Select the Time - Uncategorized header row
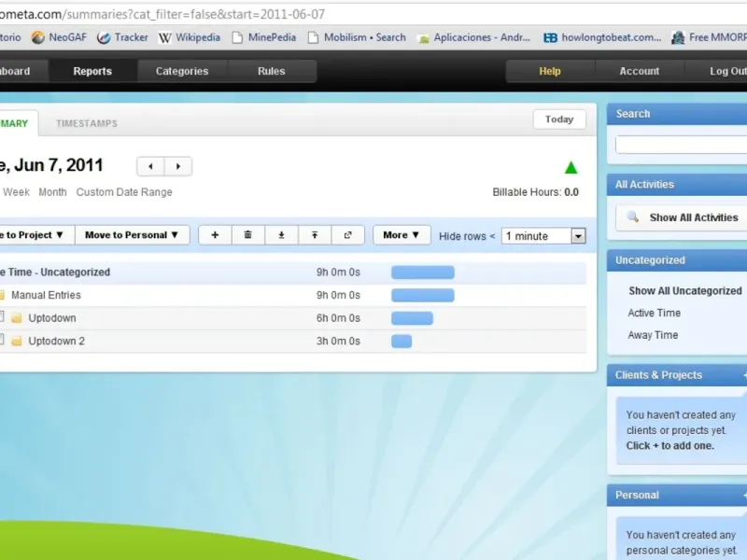The height and width of the screenshot is (560, 747). (x=293, y=273)
